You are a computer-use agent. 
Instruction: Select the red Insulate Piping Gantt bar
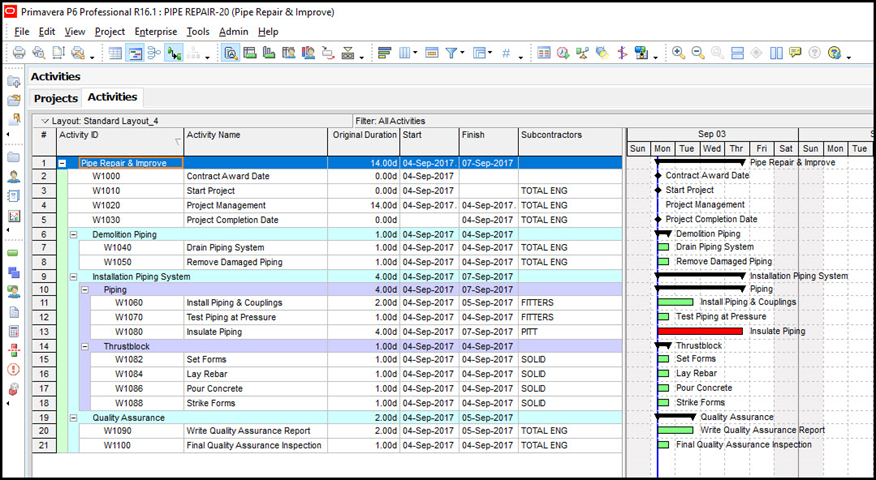[x=699, y=331]
